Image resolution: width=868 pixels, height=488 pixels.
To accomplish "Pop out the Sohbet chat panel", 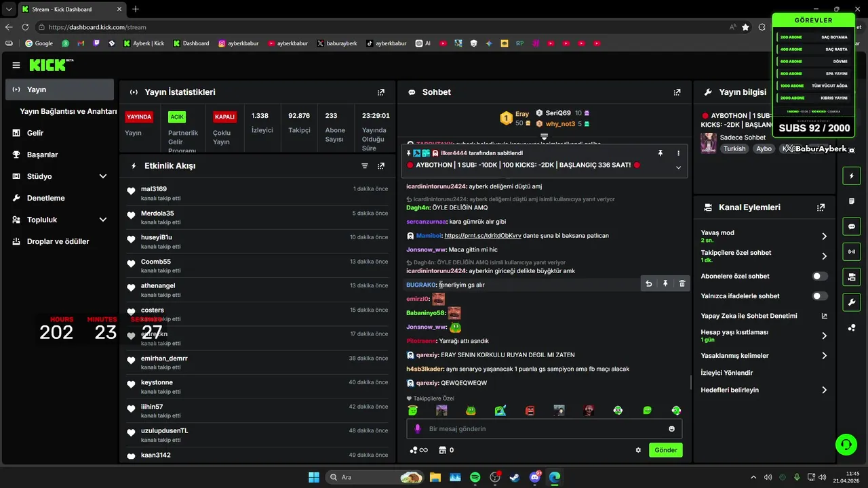I will pyautogui.click(x=677, y=92).
